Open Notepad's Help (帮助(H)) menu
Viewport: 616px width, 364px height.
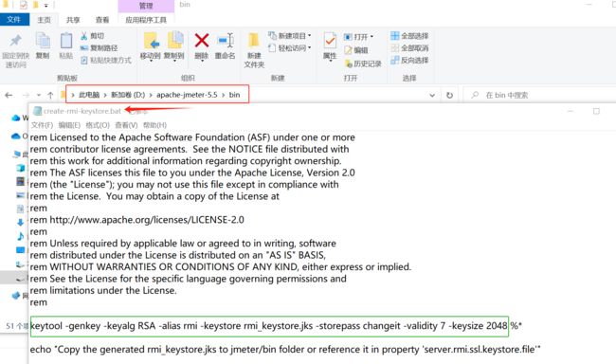[154, 125]
